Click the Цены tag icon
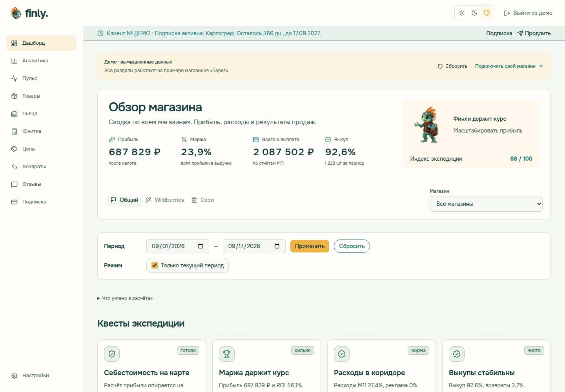 point(15,149)
